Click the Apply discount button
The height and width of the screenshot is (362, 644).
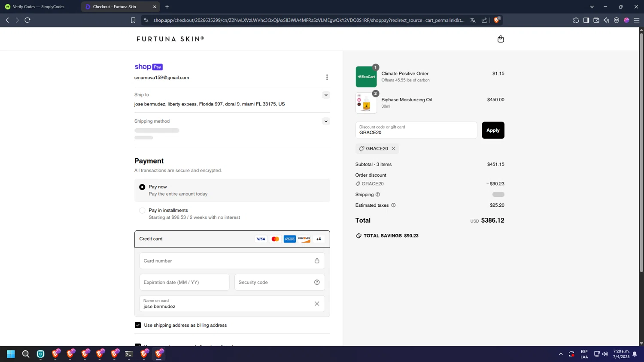click(493, 130)
